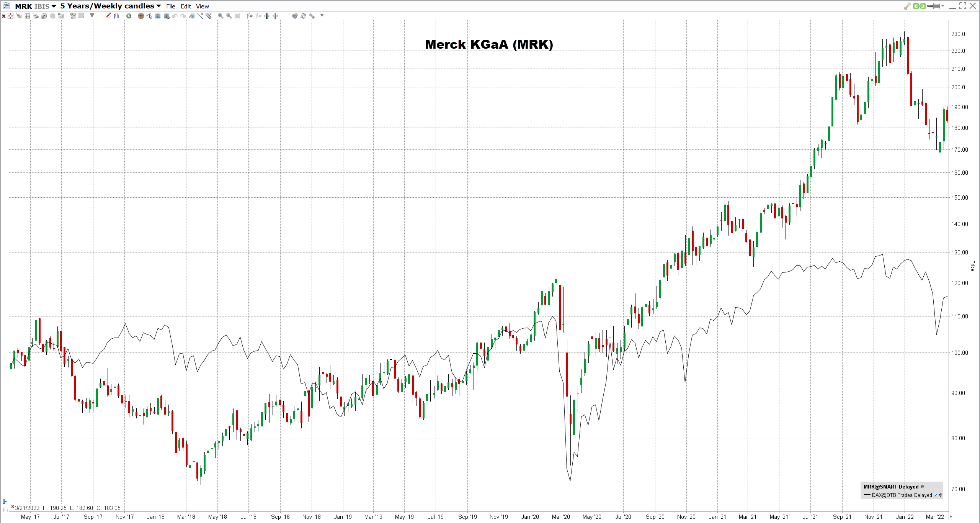Zoom in with green magnifier icon
This screenshot has height=523, width=980.
click(x=220, y=16)
